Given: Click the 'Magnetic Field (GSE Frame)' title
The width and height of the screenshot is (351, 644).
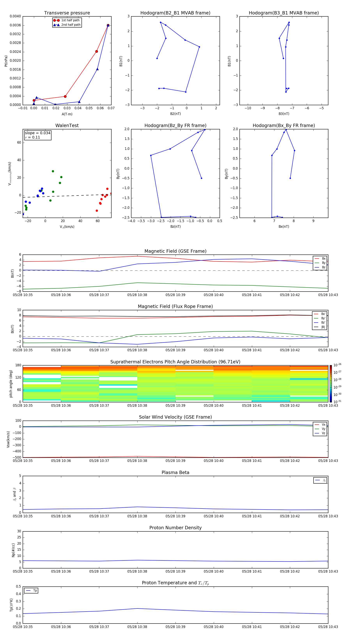Looking at the screenshot, I should [175, 251].
